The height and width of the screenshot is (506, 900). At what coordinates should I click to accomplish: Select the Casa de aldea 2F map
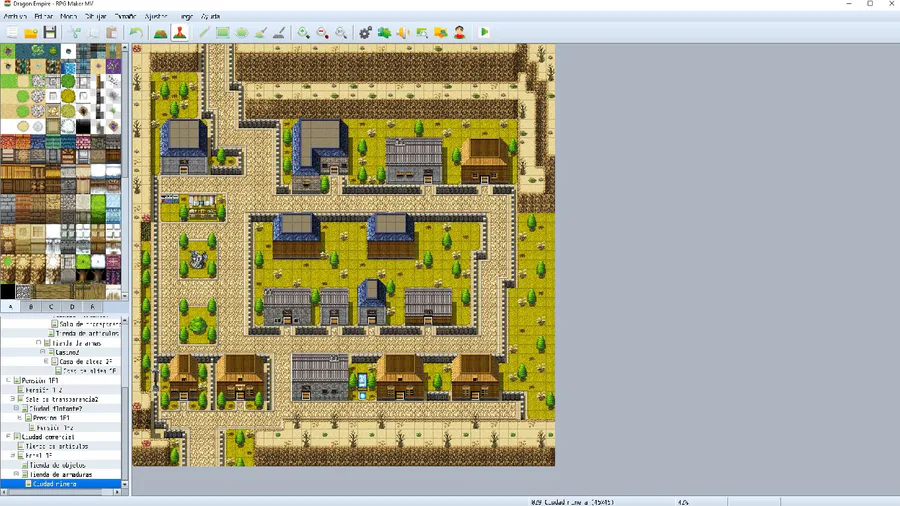(86, 361)
